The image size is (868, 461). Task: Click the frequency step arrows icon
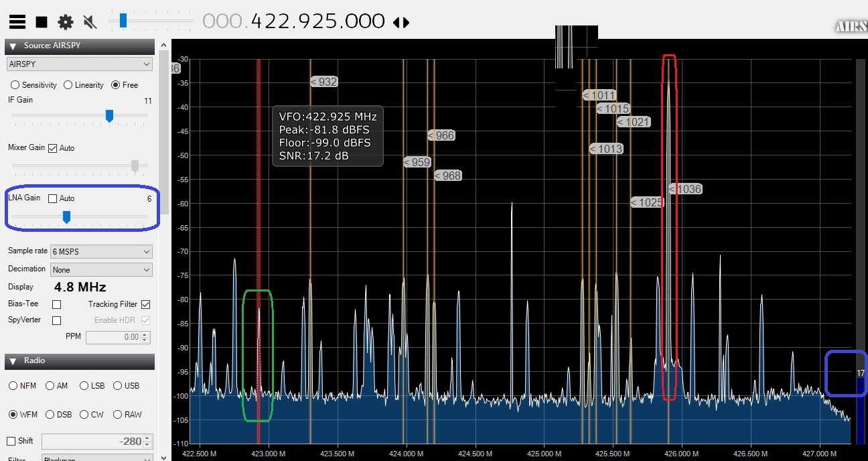[401, 22]
